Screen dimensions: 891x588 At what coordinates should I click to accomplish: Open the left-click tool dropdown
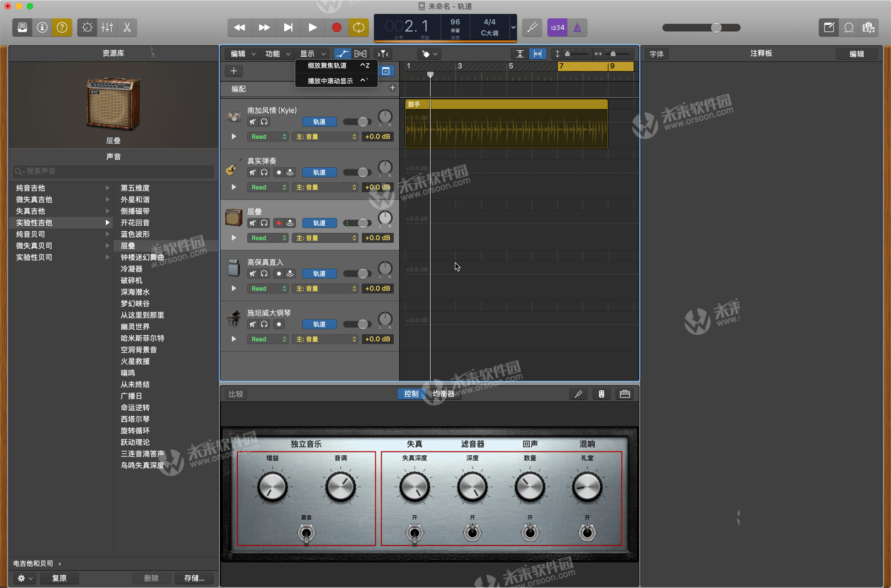[430, 54]
